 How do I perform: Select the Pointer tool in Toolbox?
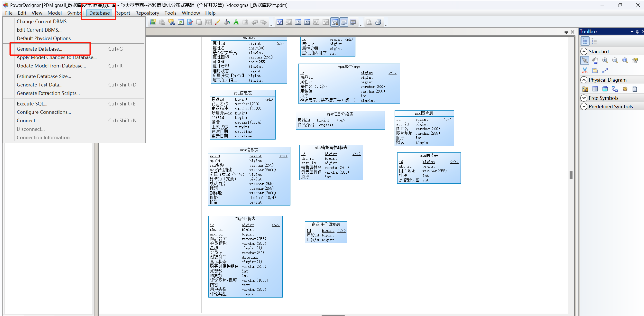pos(585,61)
